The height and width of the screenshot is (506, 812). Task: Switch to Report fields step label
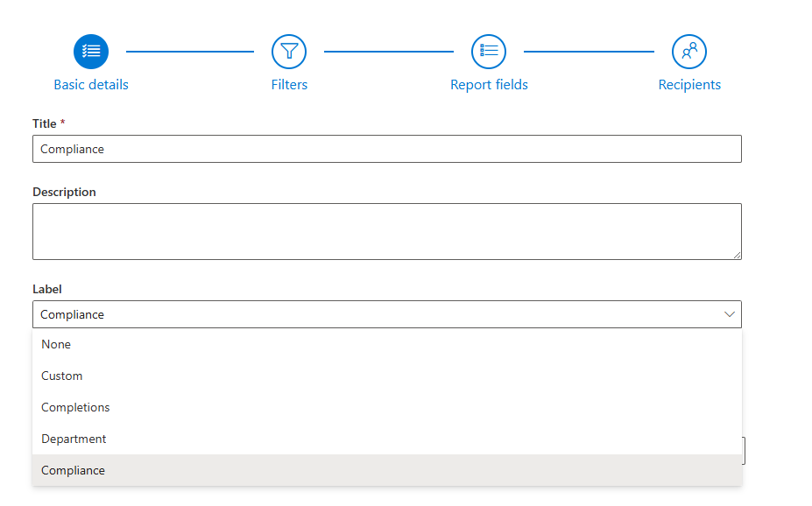point(489,85)
